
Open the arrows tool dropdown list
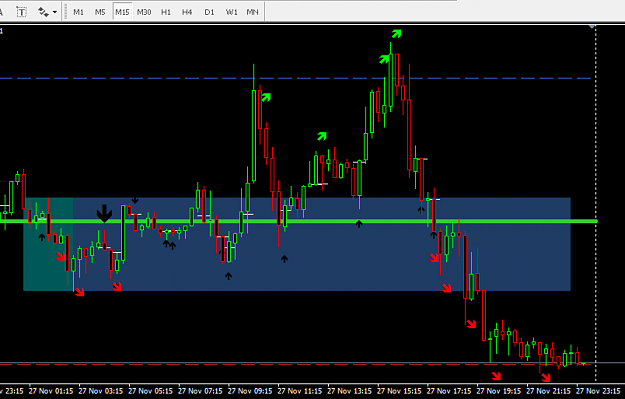tap(55, 12)
